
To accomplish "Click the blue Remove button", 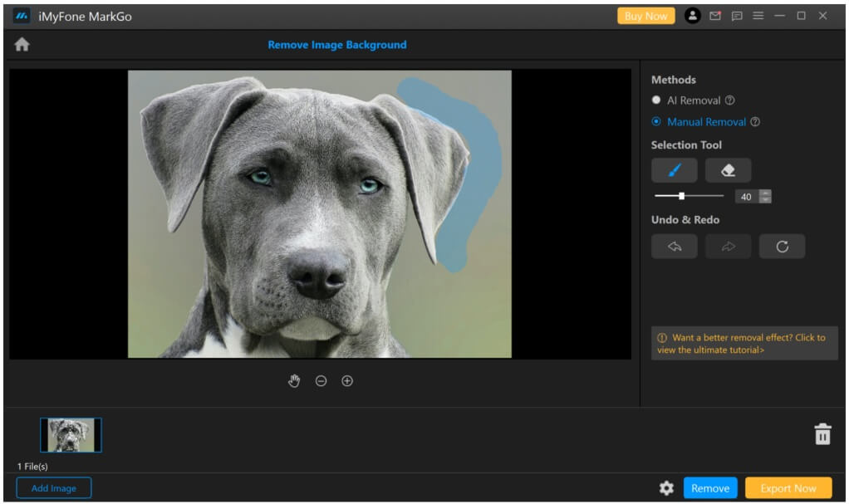I will click(709, 488).
